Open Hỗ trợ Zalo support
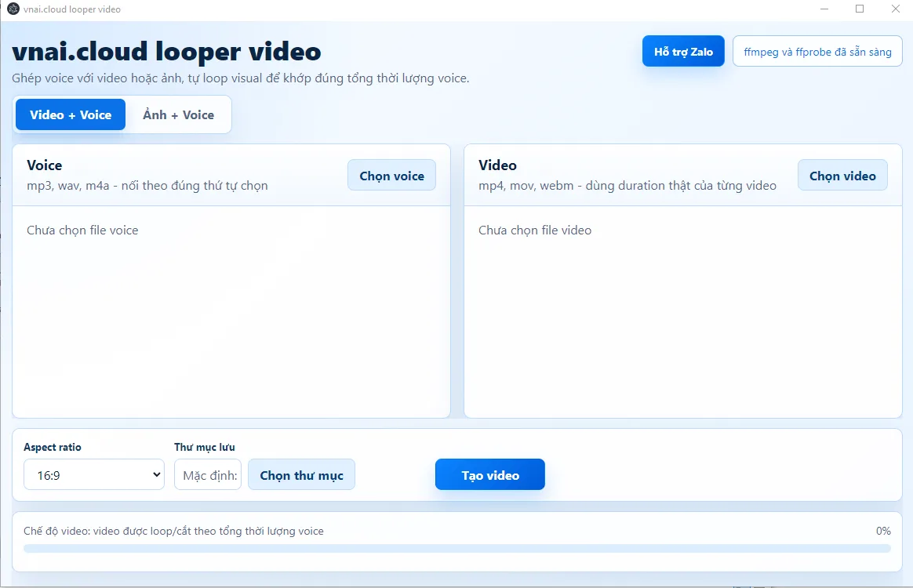The image size is (913, 588). point(683,51)
